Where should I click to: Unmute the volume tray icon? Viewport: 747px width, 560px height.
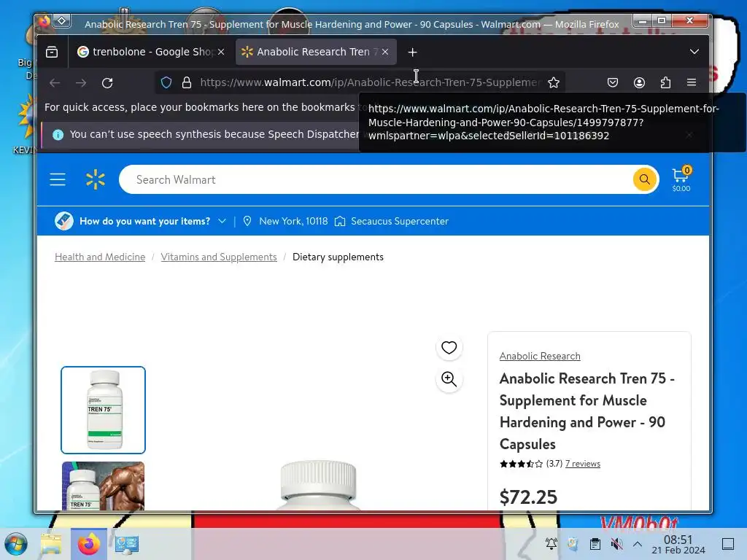pyautogui.click(x=616, y=543)
